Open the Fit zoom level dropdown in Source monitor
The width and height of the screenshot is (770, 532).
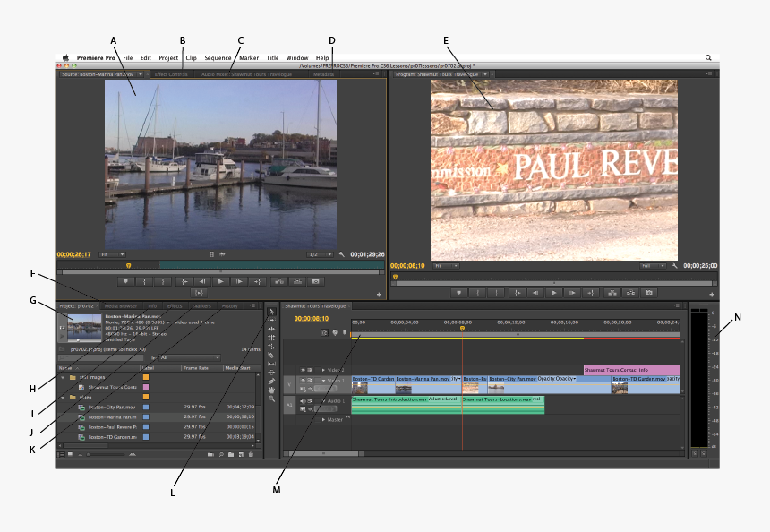pos(112,255)
